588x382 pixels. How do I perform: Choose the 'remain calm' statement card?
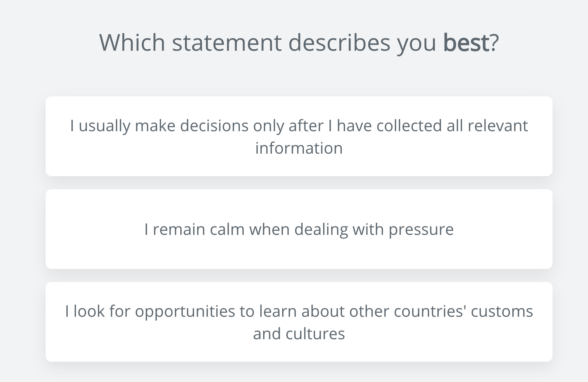[x=299, y=229]
